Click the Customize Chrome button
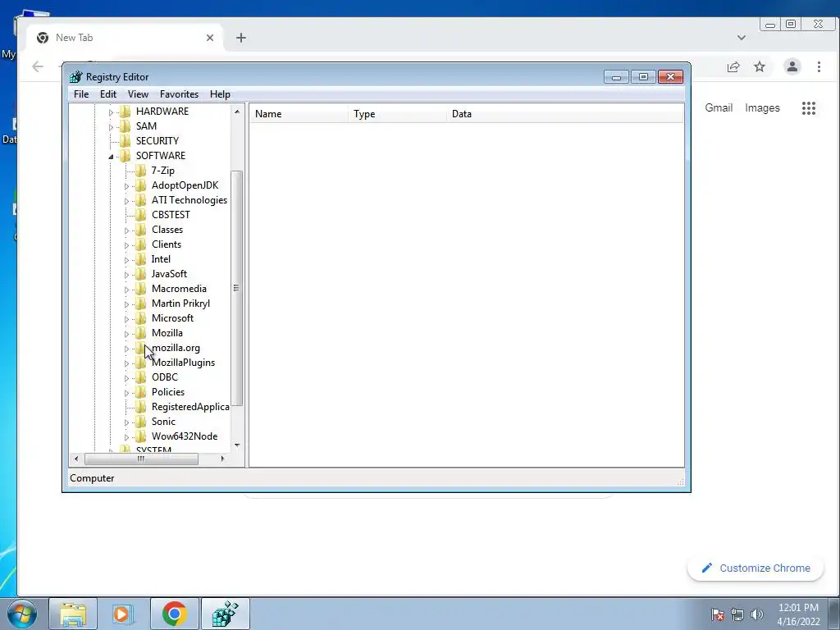The width and height of the screenshot is (840, 630). pyautogui.click(x=756, y=568)
